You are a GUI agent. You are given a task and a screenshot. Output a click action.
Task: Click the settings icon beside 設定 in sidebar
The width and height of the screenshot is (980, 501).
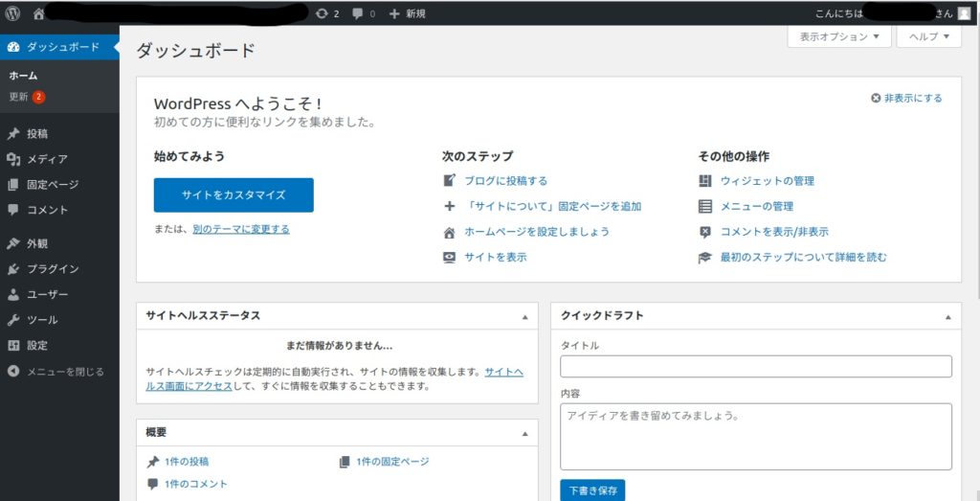click(x=13, y=345)
